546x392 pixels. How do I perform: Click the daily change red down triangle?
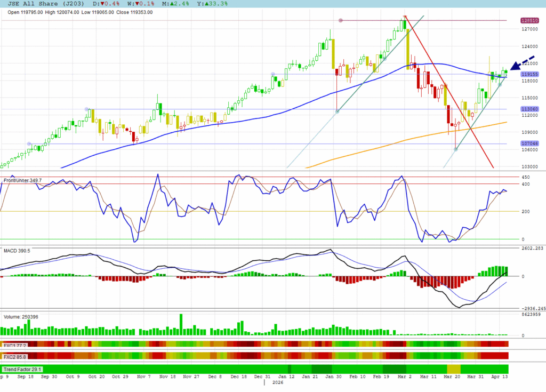point(101,4)
